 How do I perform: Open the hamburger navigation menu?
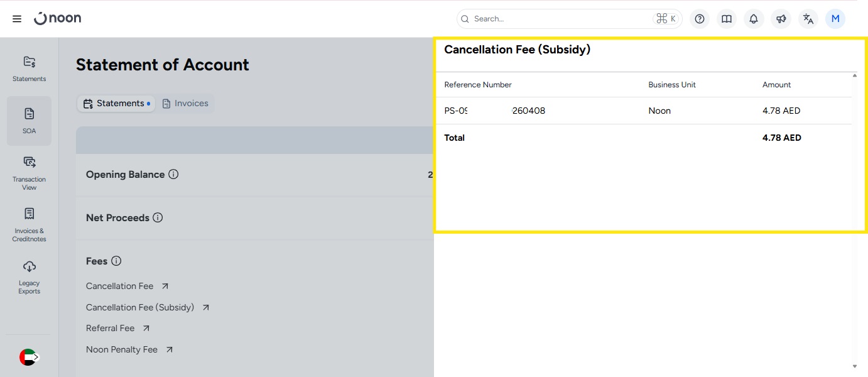click(17, 19)
